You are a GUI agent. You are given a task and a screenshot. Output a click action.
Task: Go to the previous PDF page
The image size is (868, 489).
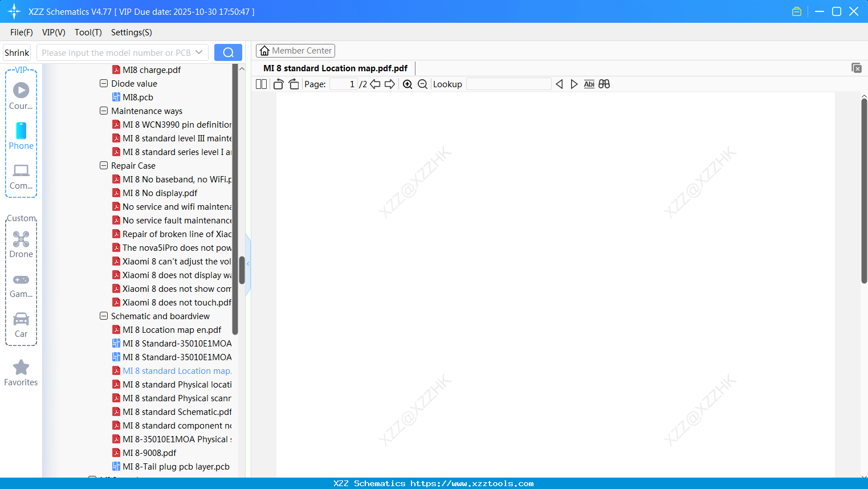pos(375,84)
